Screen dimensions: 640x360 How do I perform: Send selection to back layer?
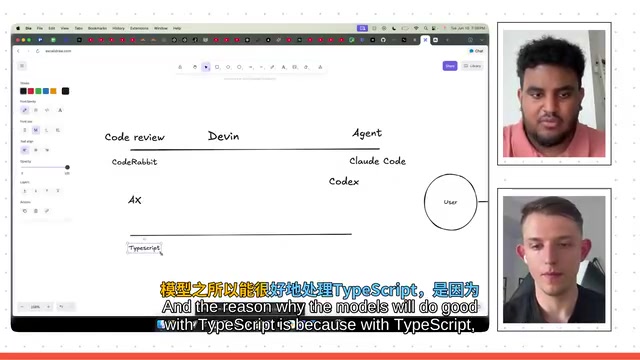pyautogui.click(x=24, y=191)
